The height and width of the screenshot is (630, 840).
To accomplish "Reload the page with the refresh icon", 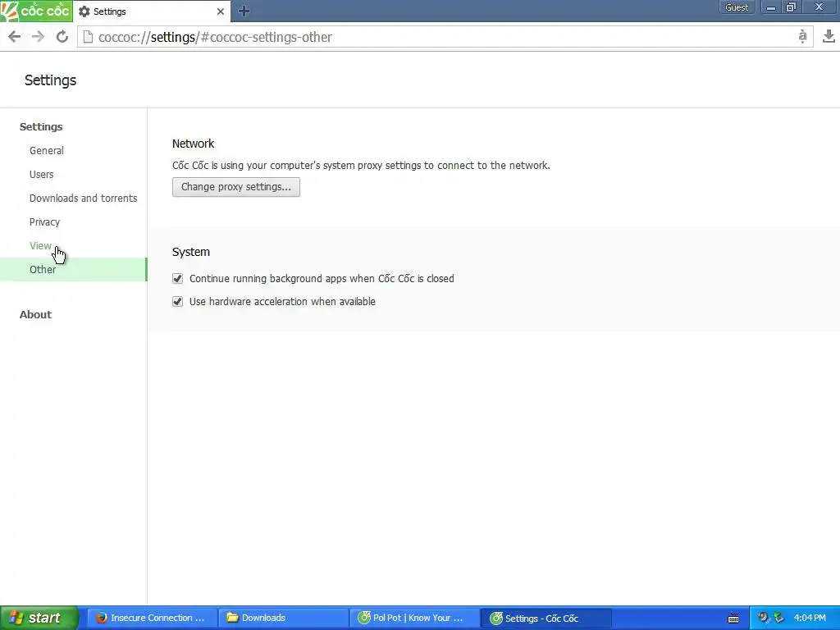I will click(x=62, y=36).
